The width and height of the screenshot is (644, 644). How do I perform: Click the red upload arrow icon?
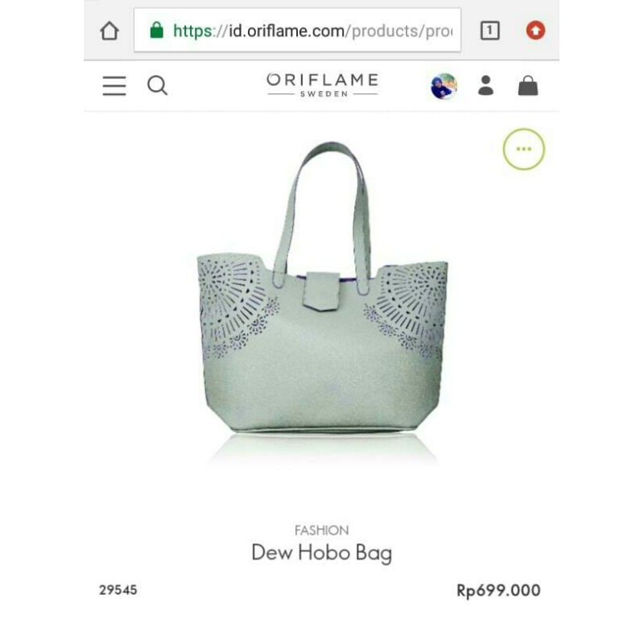point(535,31)
